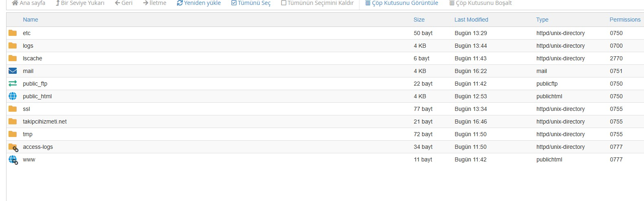Go up with Bir Seviye Yukarı
Image resolution: width=644 pixels, height=201 pixels.
pyautogui.click(x=80, y=3)
